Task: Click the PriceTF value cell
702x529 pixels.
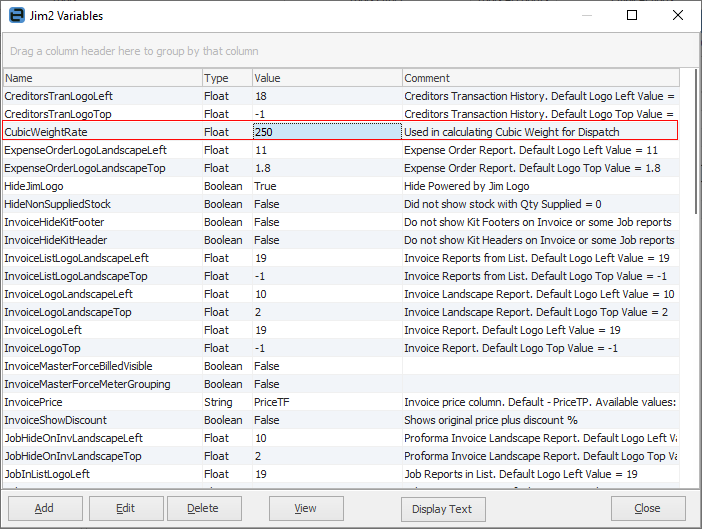Action: pos(327,402)
